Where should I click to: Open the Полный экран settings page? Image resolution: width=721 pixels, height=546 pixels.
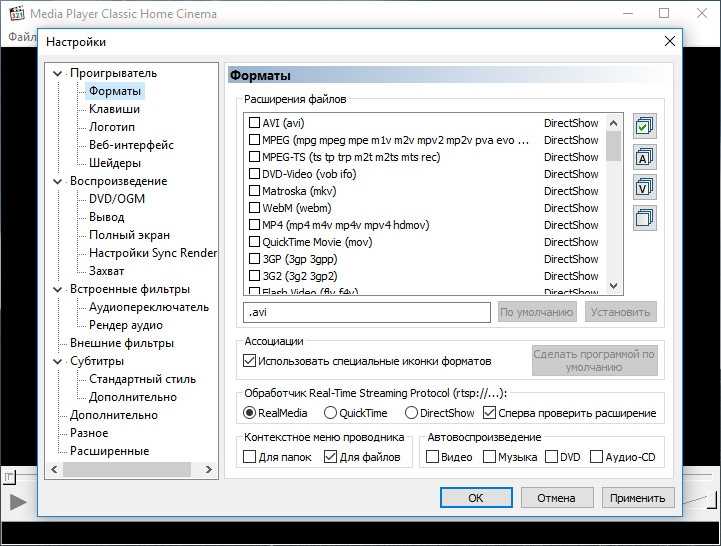129,235
